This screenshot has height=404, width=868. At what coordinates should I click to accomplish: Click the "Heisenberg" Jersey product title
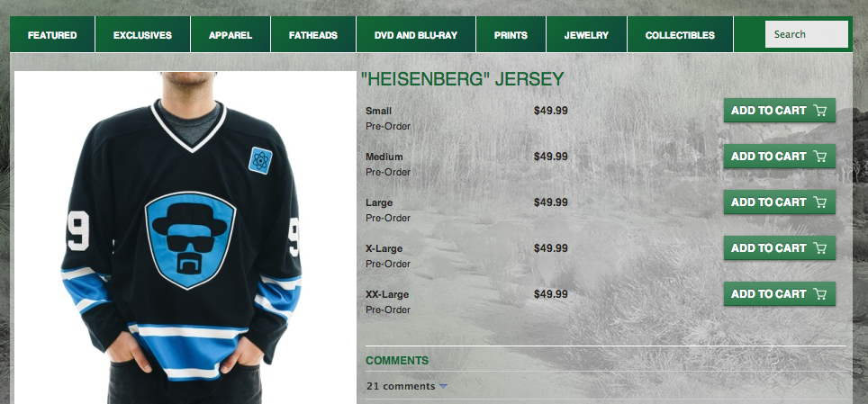pos(462,79)
